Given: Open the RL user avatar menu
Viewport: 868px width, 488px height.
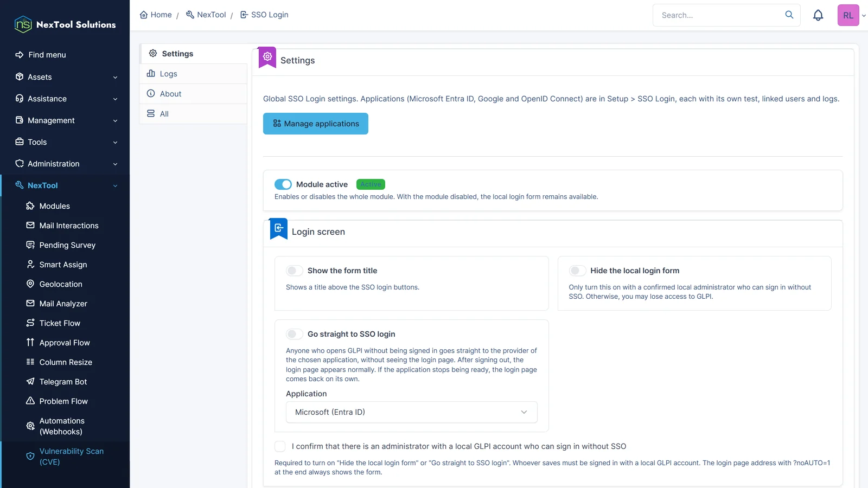Looking at the screenshot, I should (x=848, y=15).
